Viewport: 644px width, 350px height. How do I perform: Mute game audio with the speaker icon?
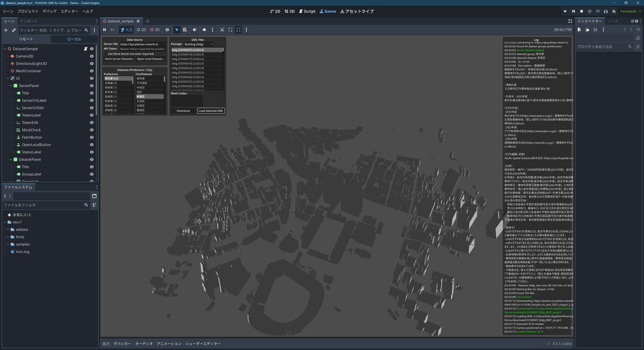point(194,30)
